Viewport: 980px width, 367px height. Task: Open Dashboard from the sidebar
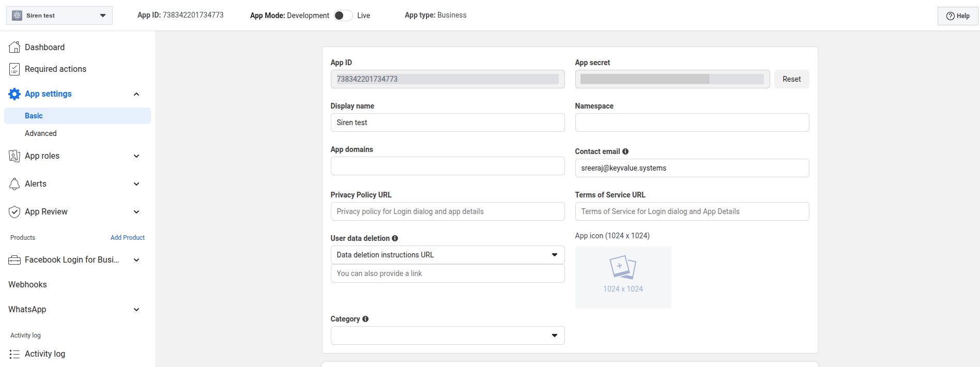(x=44, y=47)
